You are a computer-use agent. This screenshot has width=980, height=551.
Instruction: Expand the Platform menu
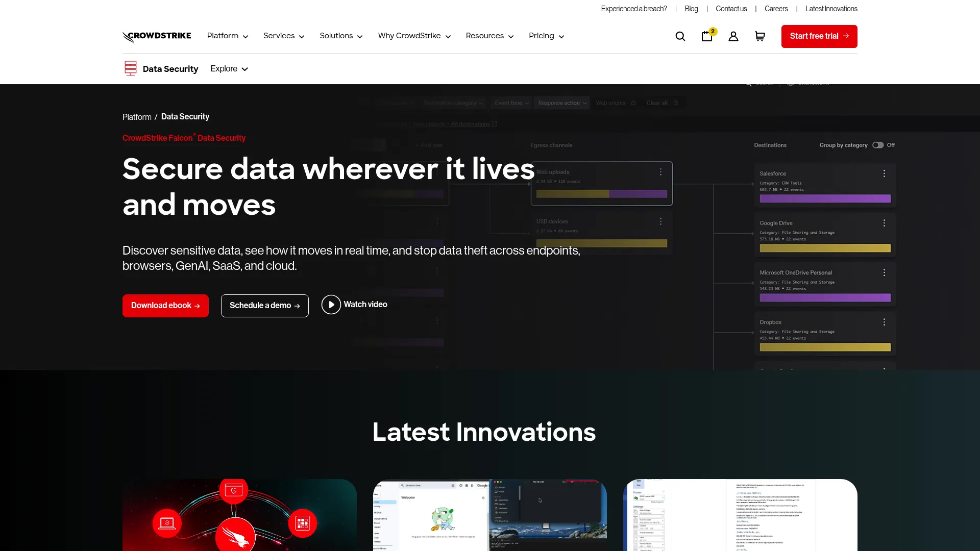coord(228,36)
